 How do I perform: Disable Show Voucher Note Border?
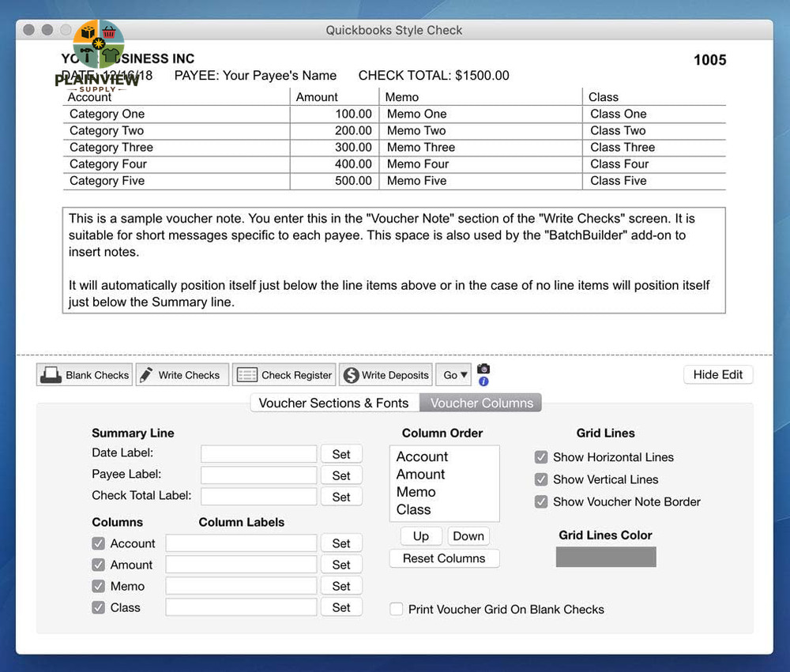point(541,501)
